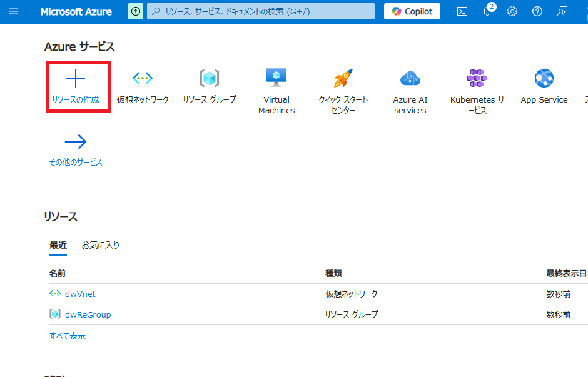The image size is (588, 377).
Task: Open the help question mark menu
Action: (x=537, y=12)
